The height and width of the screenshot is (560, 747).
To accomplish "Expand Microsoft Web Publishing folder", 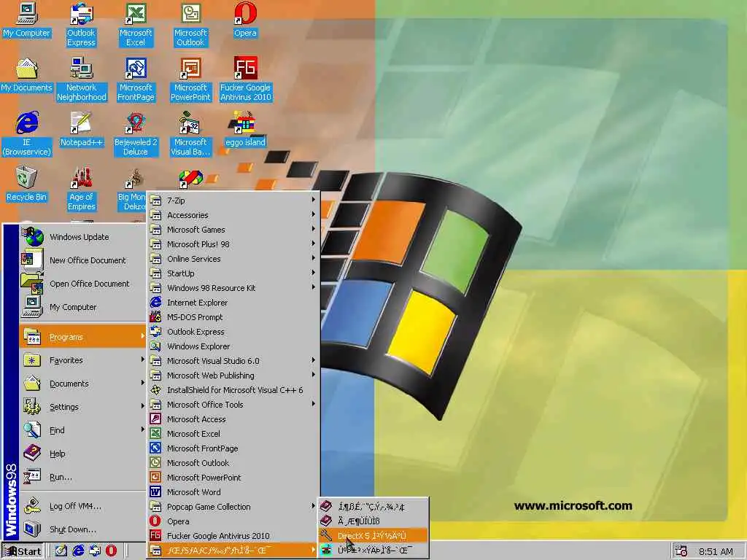I will [x=233, y=376].
